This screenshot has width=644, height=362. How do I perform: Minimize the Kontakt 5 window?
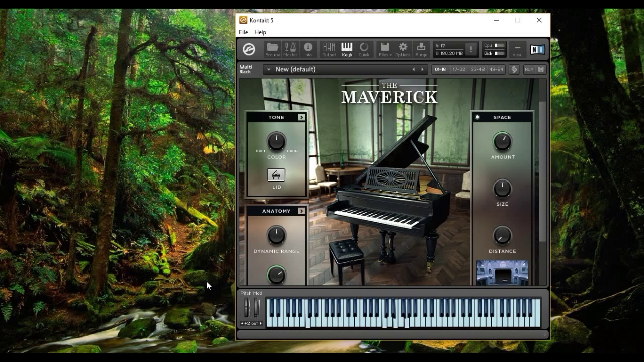click(496, 20)
